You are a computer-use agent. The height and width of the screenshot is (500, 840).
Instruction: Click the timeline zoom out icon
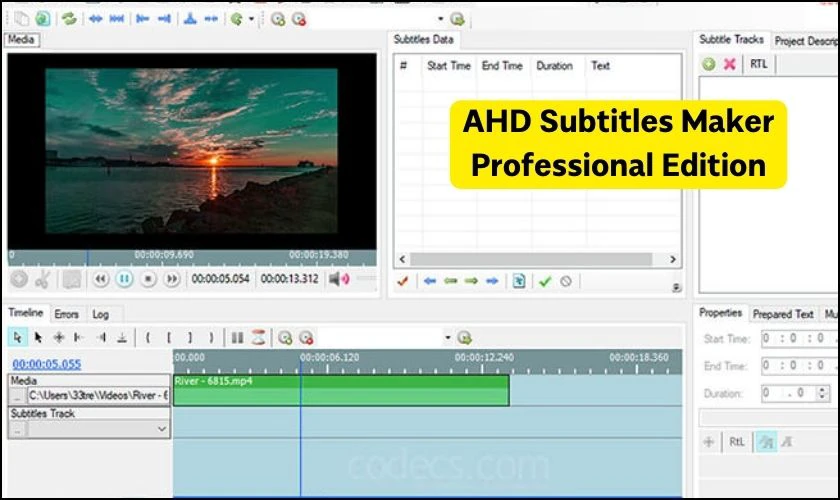[x=306, y=338]
